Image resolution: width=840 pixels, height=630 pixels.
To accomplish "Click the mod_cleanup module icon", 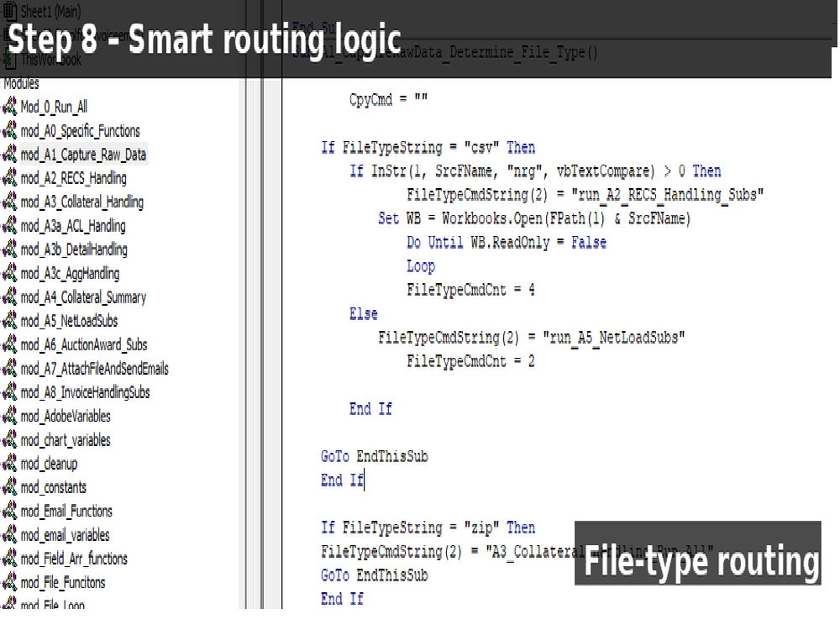I will (9, 464).
